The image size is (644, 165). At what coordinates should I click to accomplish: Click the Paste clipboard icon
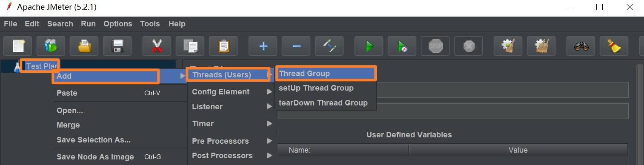pyautogui.click(x=223, y=46)
